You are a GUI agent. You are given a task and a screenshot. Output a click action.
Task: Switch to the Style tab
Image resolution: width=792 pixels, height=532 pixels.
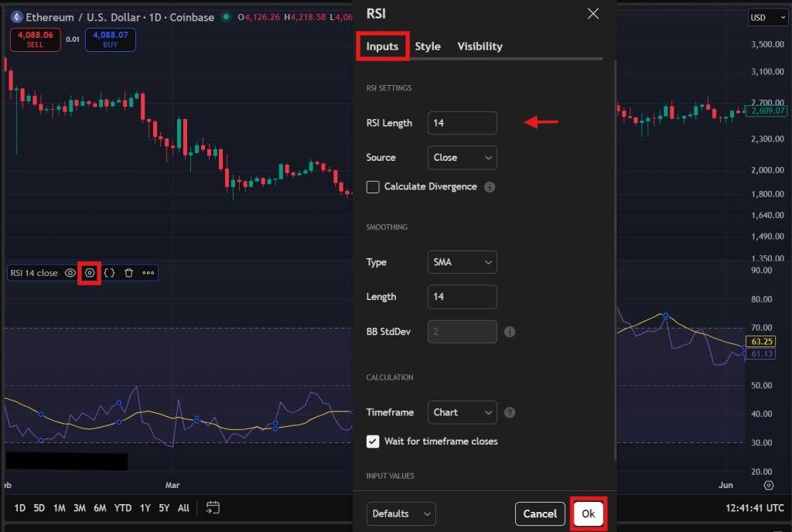click(428, 46)
